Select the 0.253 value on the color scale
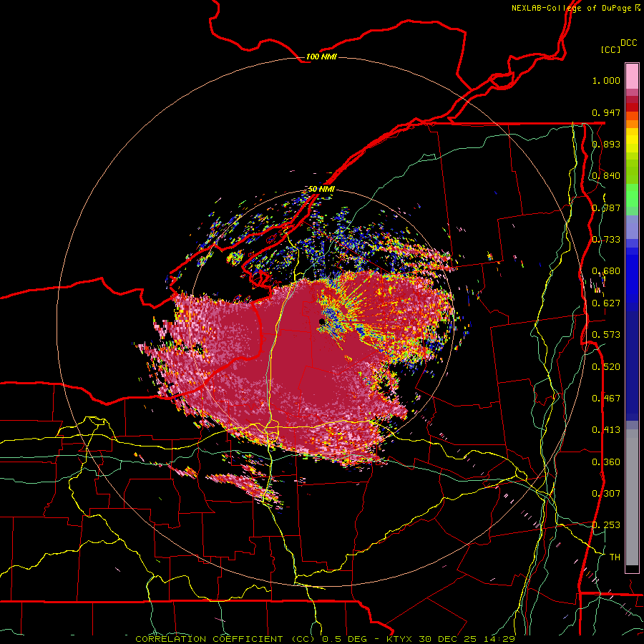 tap(606, 525)
